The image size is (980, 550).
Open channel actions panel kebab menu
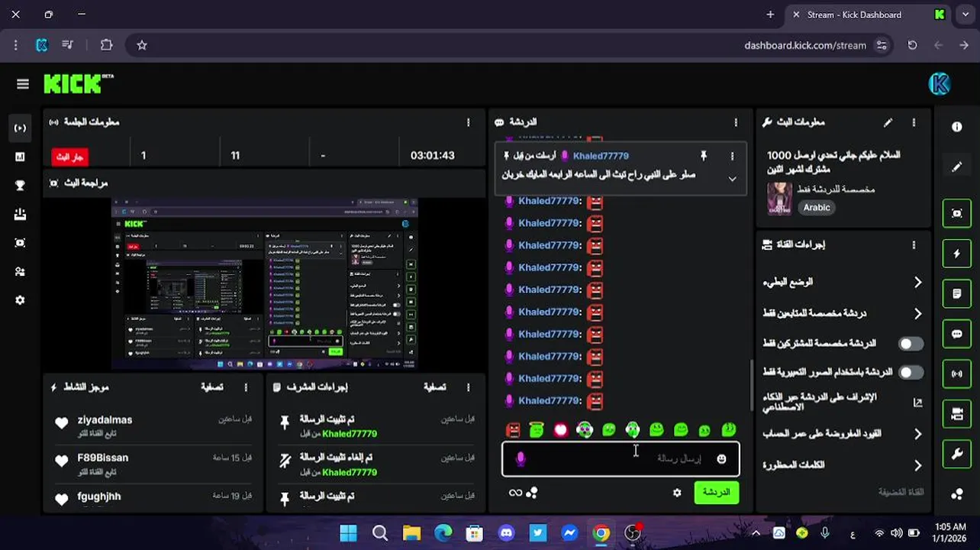[x=914, y=245]
